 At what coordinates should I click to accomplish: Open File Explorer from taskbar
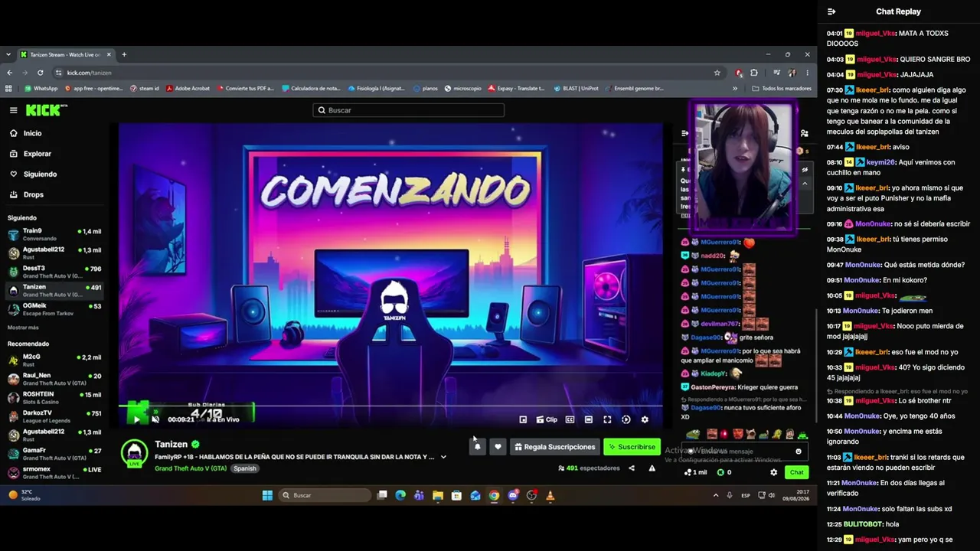coord(438,495)
